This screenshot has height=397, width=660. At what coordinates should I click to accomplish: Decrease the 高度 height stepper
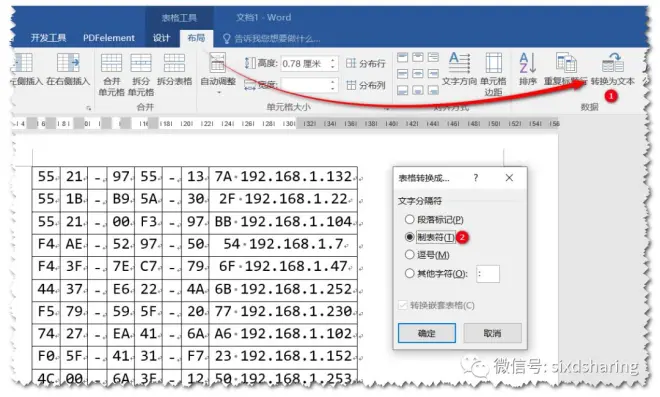(x=333, y=67)
